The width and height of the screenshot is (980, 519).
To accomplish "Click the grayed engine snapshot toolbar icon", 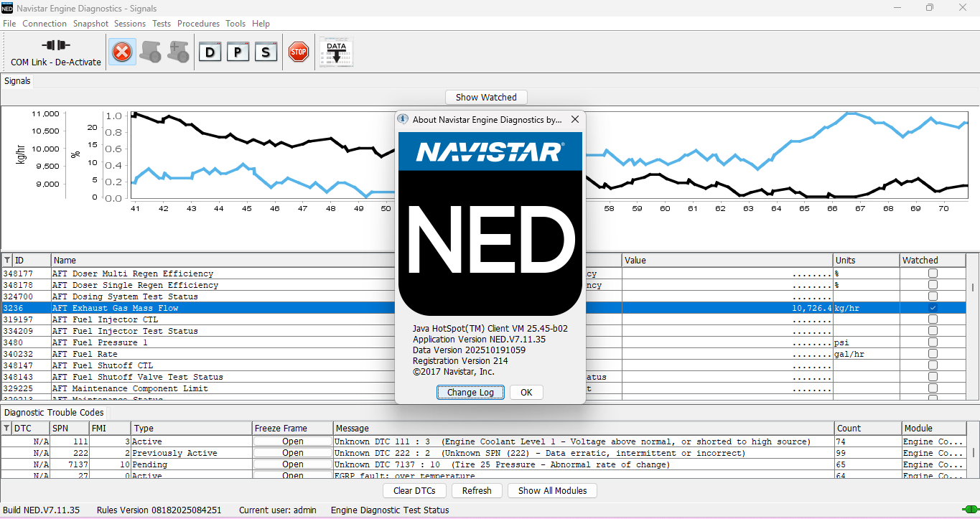I will click(x=150, y=52).
